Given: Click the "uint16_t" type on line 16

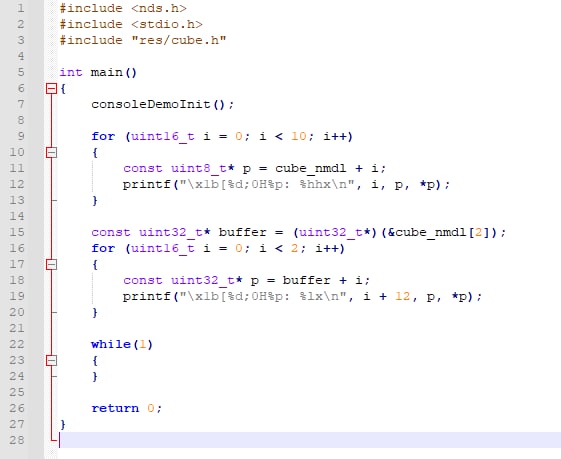Looking at the screenshot, I should 163,248.
